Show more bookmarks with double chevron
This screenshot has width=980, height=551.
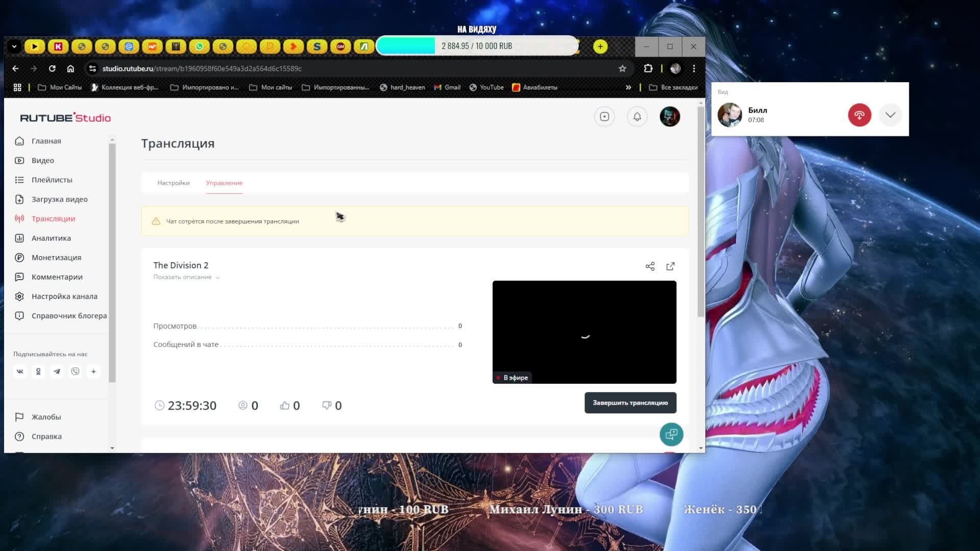(628, 87)
